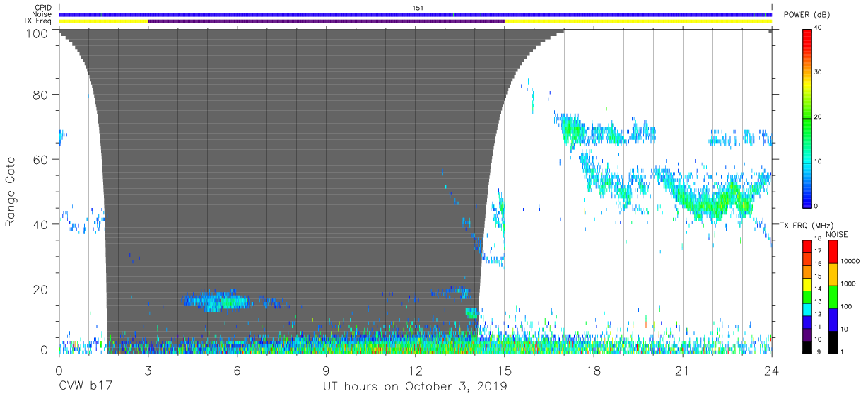This screenshot has height=401, width=868.
Task: Click the black band of the NOISE legend
Action: click(833, 342)
